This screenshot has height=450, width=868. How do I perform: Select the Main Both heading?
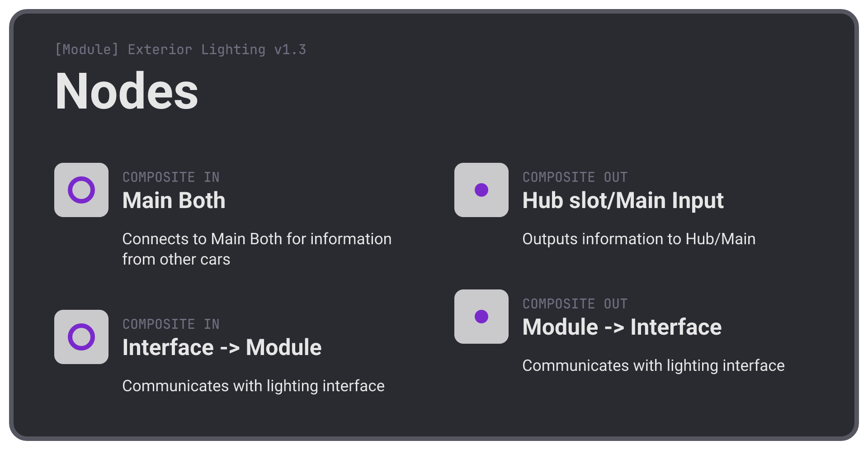coord(174,200)
